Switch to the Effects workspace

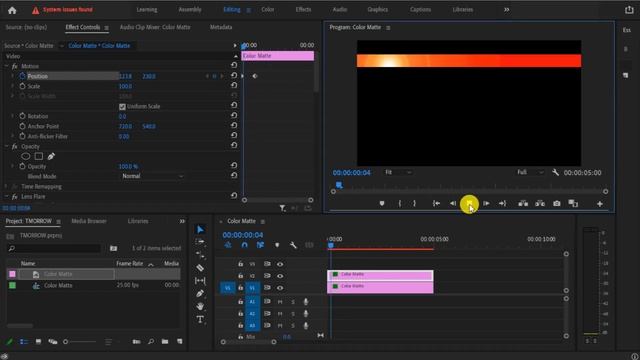pyautogui.click(x=303, y=9)
